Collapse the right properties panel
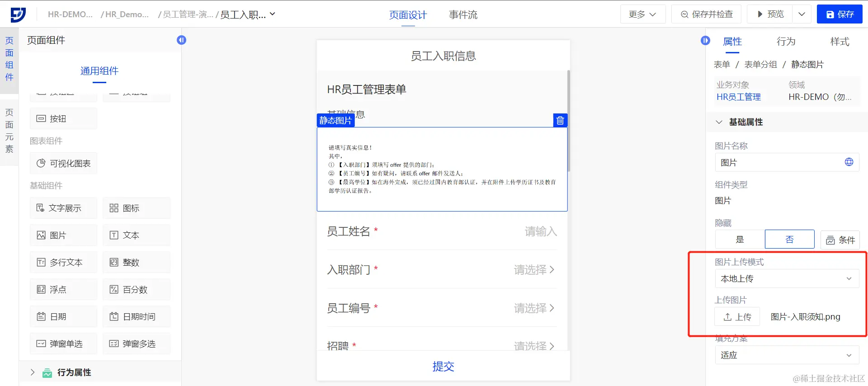Screen dimensions: 868x386 coord(705,41)
